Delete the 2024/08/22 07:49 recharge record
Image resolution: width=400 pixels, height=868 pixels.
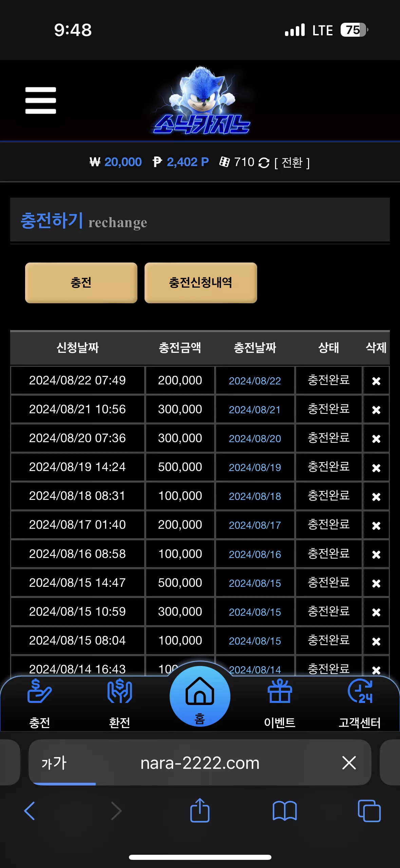click(376, 381)
